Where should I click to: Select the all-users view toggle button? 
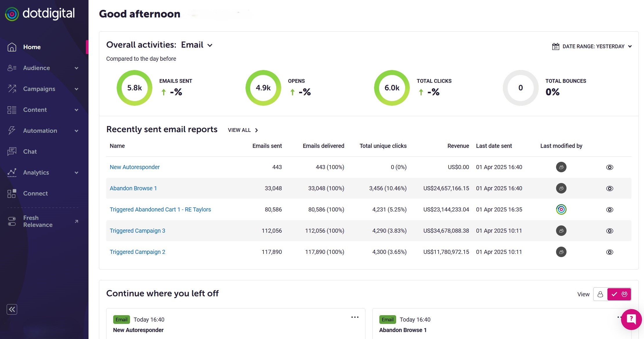coord(619,294)
